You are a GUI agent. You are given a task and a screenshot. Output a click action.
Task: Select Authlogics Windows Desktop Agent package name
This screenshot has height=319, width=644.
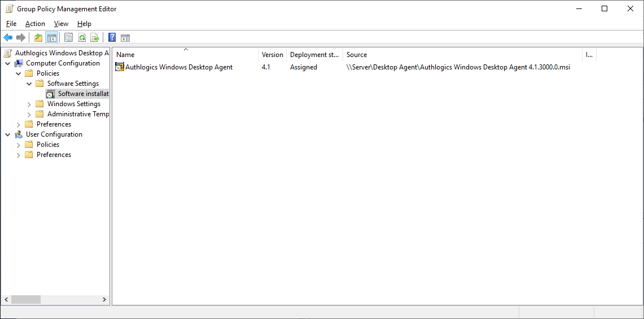[179, 67]
